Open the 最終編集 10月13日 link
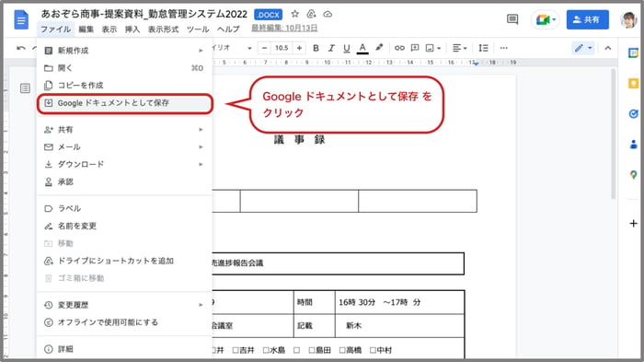The image size is (644, 362). click(284, 28)
